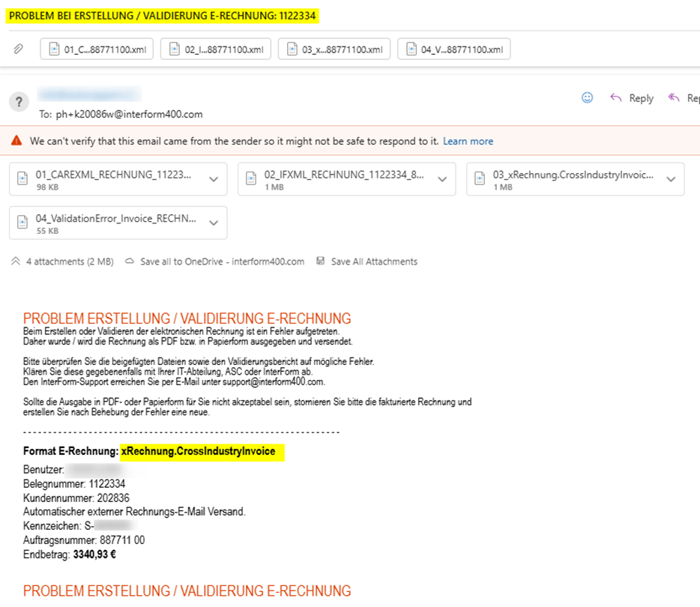Viewport: 700px width, 607px height.
Task: Open the Learn more link
Action: click(x=468, y=141)
